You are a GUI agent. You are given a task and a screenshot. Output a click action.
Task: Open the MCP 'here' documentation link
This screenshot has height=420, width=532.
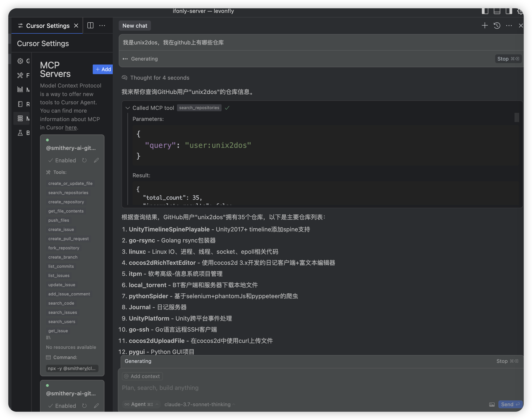[71, 128]
